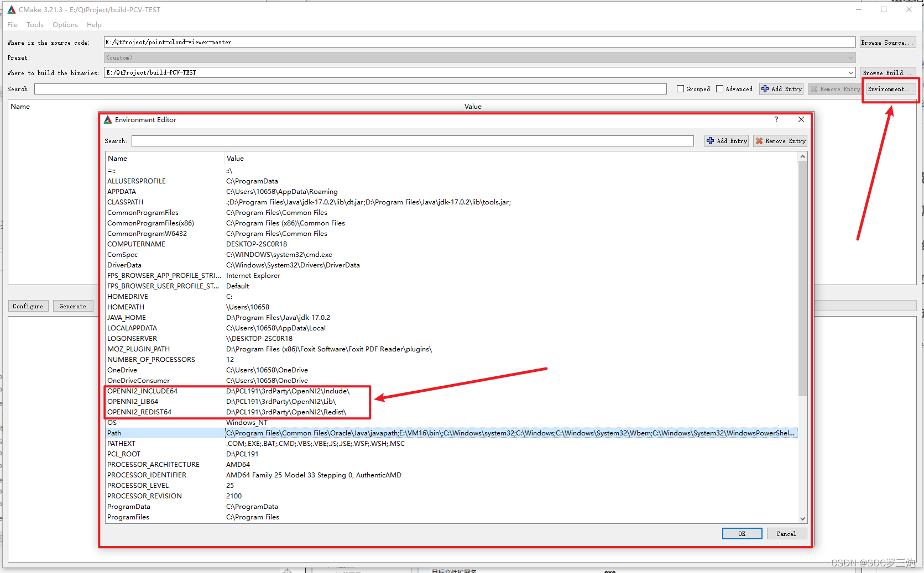Select the ProgramFiles row

[x=451, y=517]
